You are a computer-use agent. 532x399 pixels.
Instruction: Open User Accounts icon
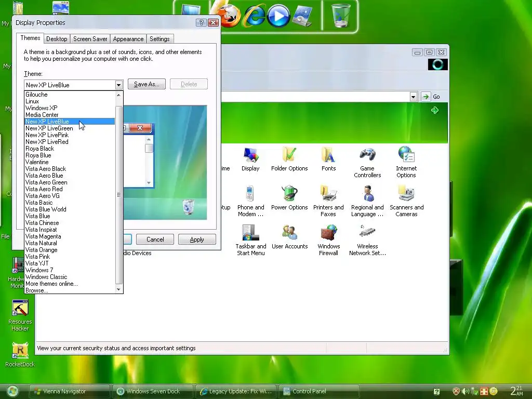tap(289, 237)
